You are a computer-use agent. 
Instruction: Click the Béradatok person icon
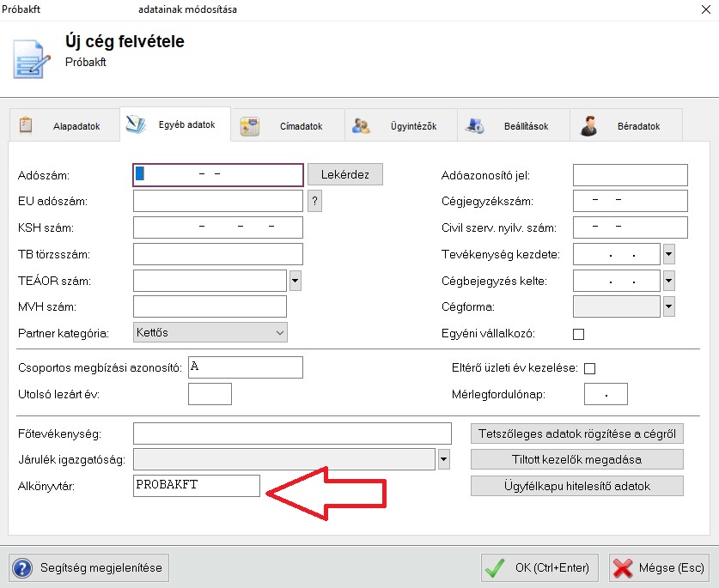588,126
